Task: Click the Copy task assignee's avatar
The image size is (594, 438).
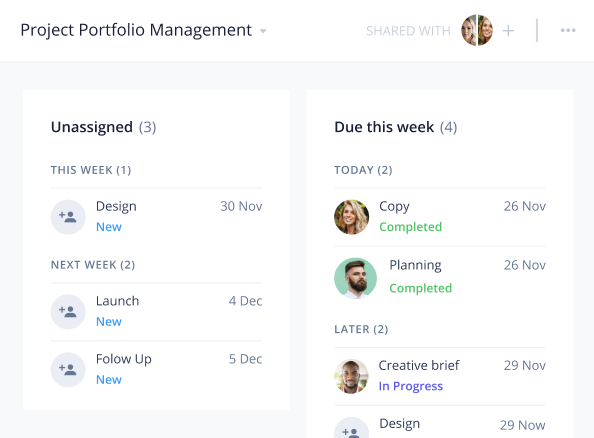Action: (x=351, y=217)
